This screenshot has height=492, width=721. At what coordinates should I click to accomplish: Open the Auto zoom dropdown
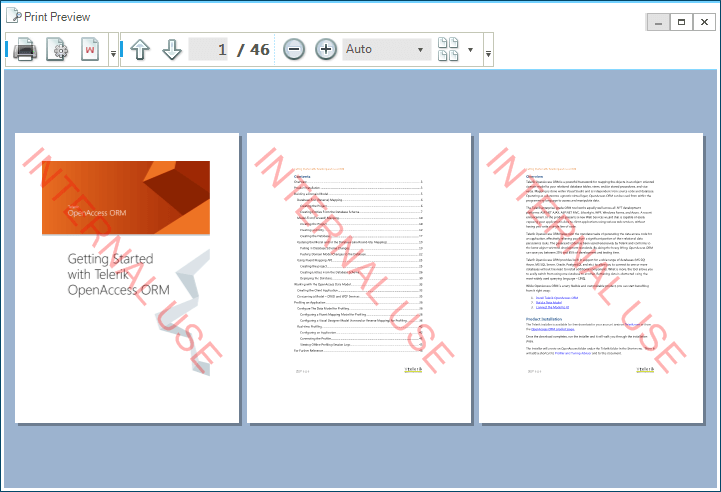(x=386, y=49)
